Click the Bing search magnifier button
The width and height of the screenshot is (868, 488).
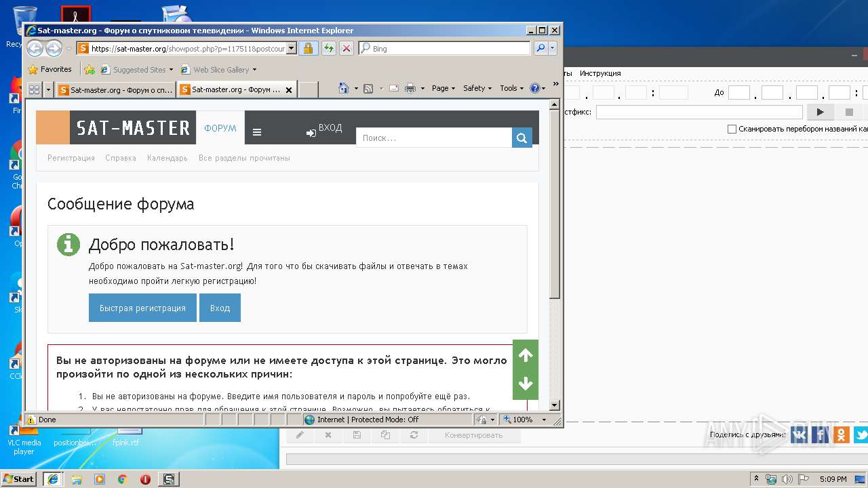pos(540,48)
